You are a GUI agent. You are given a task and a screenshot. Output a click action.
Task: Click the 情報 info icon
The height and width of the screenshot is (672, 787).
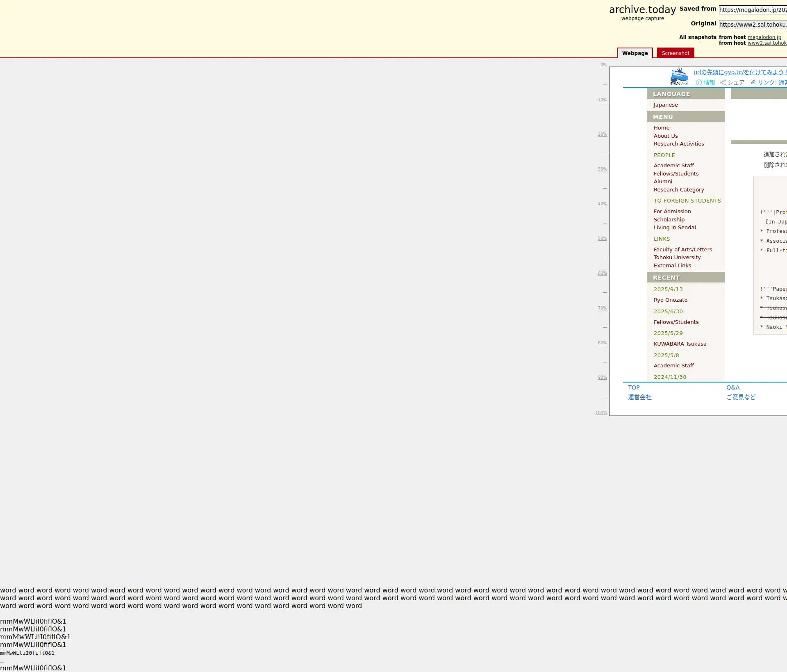click(699, 82)
